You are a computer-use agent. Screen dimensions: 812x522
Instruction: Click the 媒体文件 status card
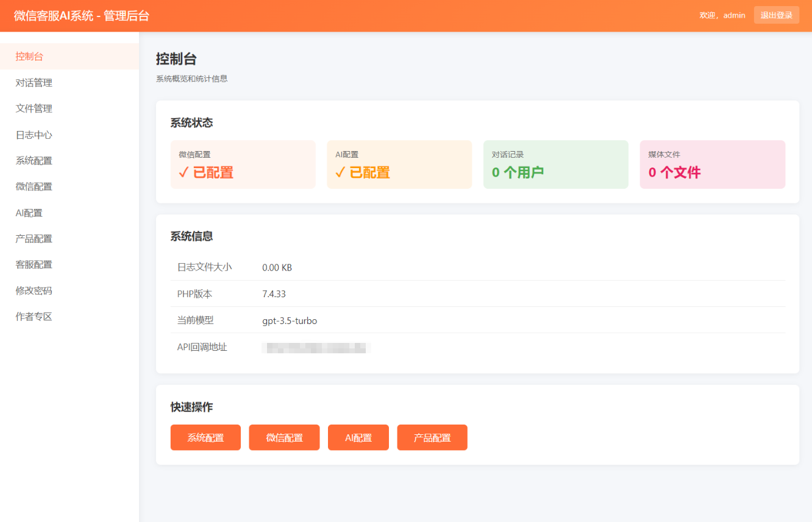pos(712,164)
